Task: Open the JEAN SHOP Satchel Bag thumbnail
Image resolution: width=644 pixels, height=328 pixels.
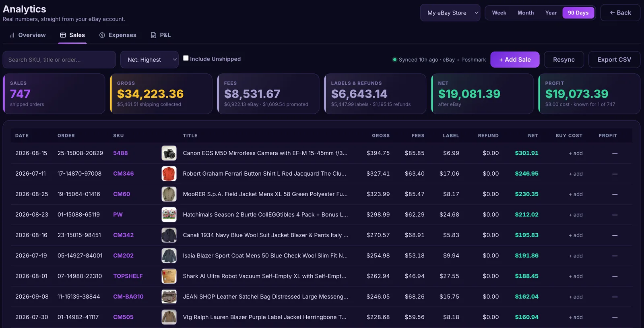Action: [x=169, y=297]
